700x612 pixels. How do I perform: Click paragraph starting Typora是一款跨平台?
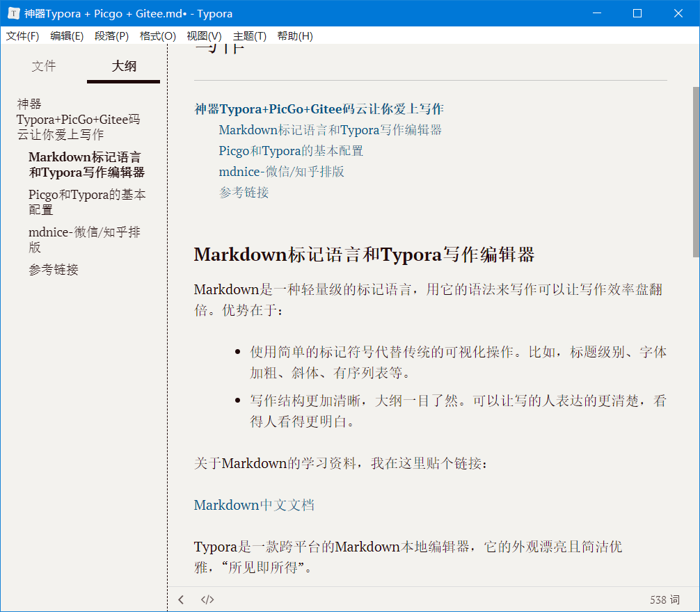[x=408, y=556]
